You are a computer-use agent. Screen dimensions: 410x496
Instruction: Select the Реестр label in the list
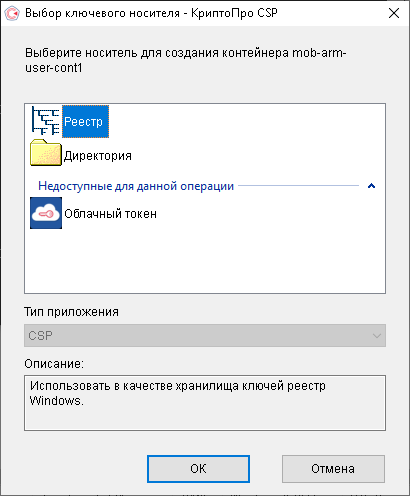[85, 122]
